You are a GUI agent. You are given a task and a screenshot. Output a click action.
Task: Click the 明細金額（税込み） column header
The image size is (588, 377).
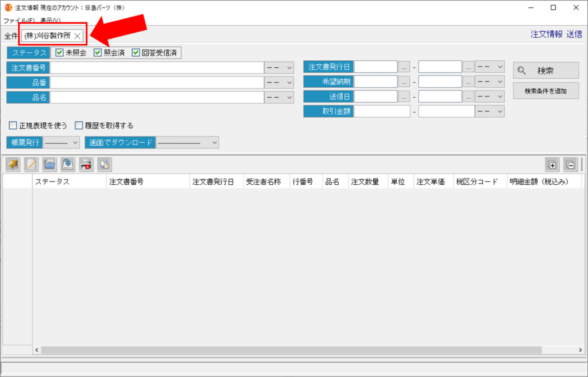tap(544, 181)
